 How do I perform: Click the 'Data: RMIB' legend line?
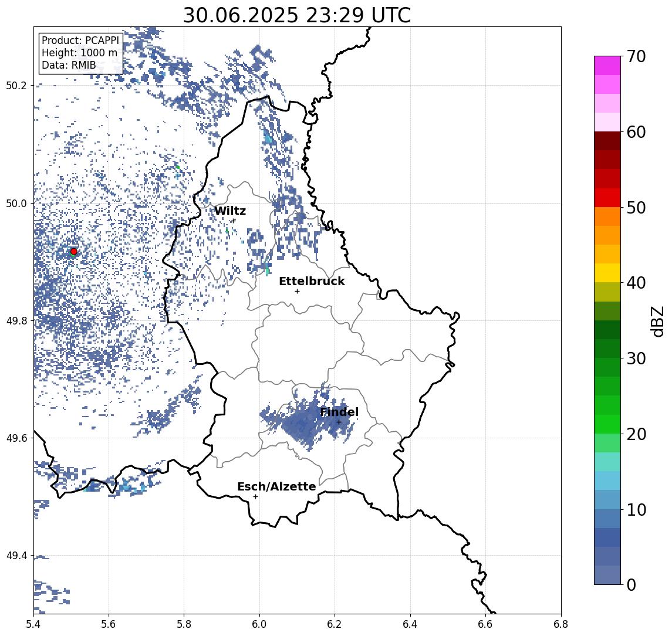(x=69, y=66)
